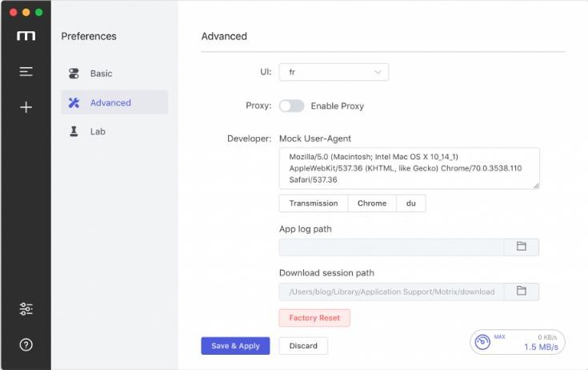Click the Discard button
Image resolution: width=588 pixels, height=370 pixels.
[x=303, y=346]
